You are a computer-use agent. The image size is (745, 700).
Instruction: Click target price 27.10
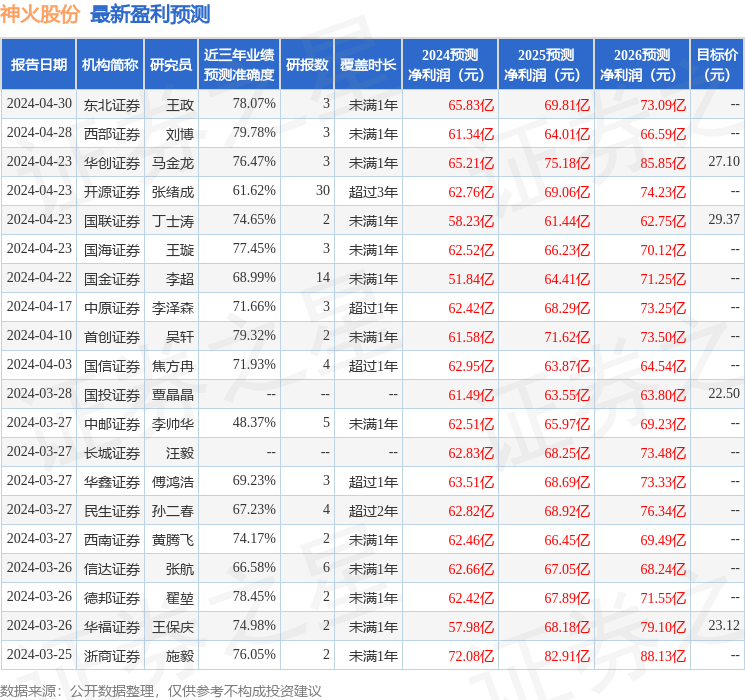click(724, 162)
